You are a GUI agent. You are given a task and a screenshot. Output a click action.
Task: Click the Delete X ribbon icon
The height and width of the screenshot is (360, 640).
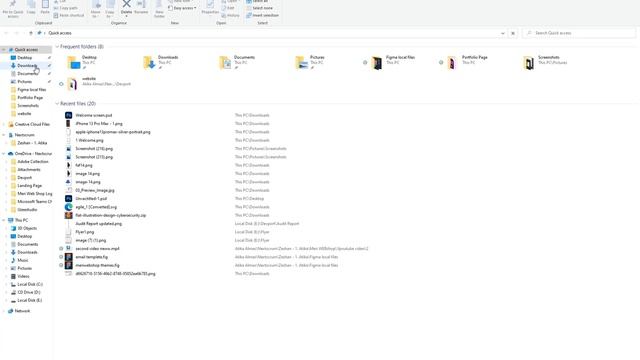(127, 7)
